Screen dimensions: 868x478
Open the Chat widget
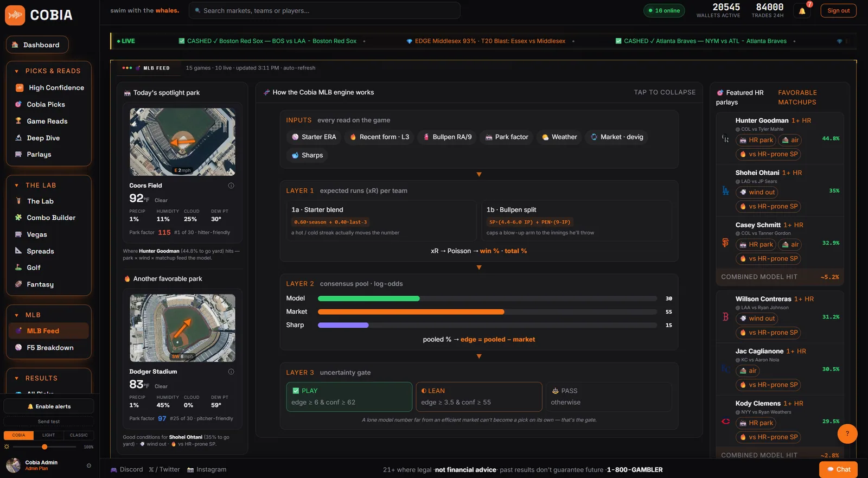pyautogui.click(x=838, y=469)
